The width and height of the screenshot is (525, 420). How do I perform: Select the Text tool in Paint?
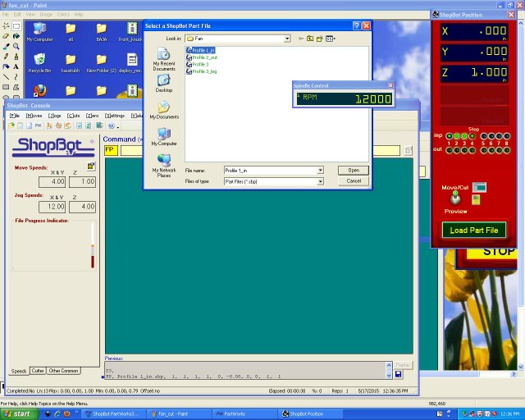16,66
